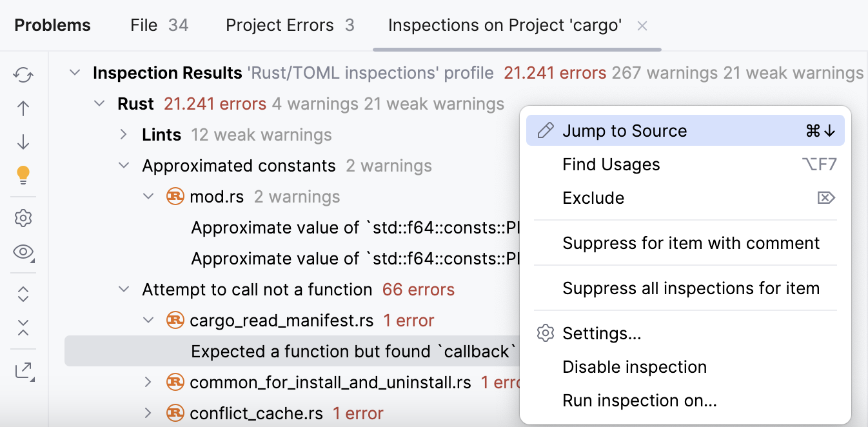Expand the Lints section chevron

click(123, 134)
